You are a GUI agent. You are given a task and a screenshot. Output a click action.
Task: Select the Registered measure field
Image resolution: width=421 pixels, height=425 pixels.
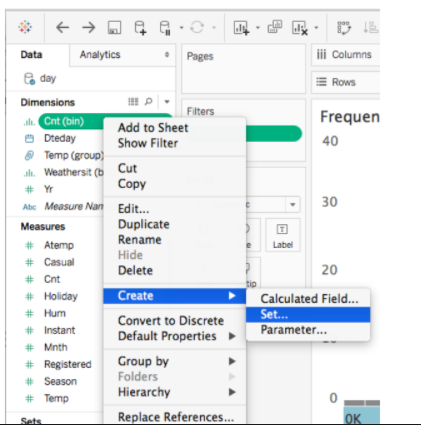point(68,364)
